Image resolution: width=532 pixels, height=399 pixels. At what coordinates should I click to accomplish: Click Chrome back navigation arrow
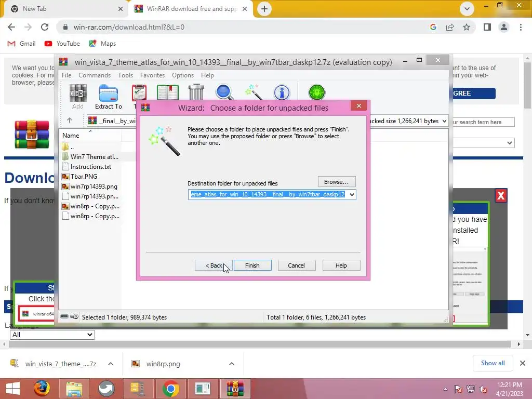click(11, 27)
